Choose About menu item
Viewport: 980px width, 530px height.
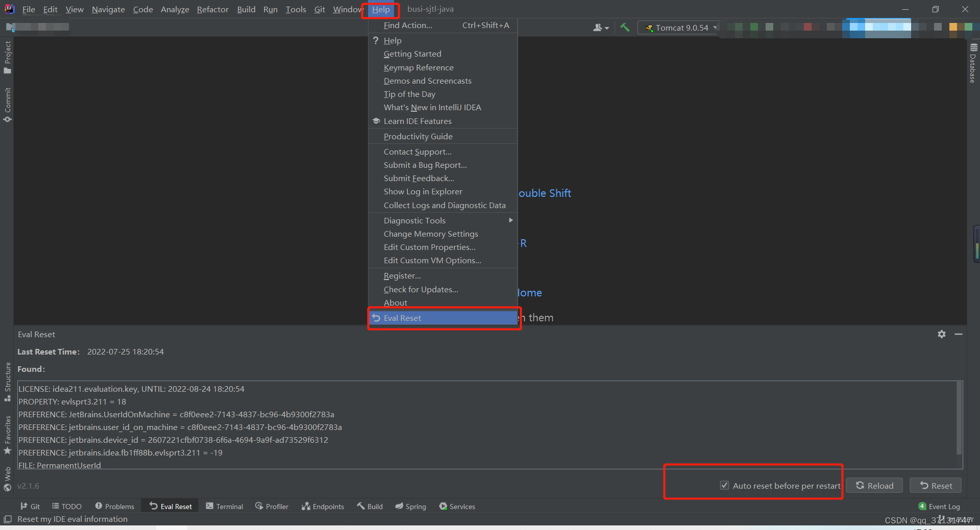(443, 302)
